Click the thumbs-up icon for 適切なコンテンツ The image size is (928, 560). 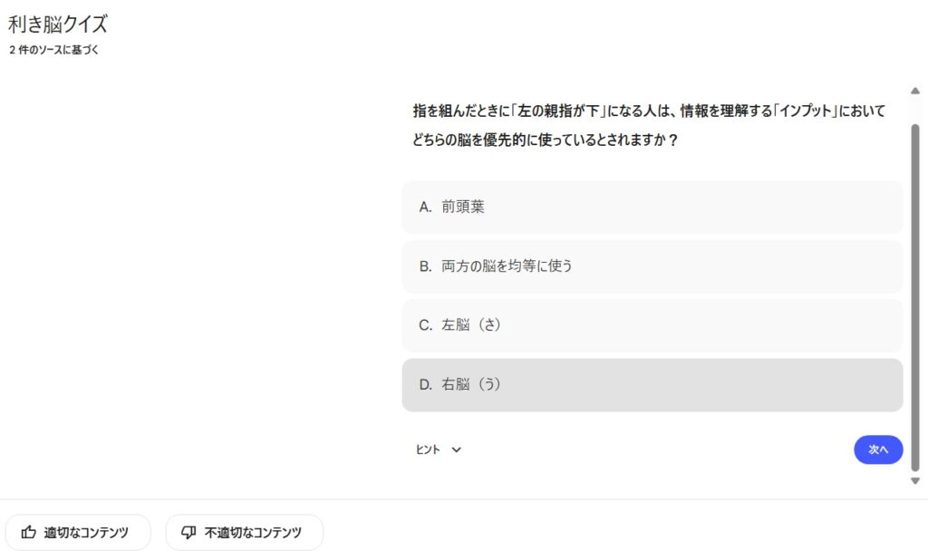pyautogui.click(x=29, y=533)
